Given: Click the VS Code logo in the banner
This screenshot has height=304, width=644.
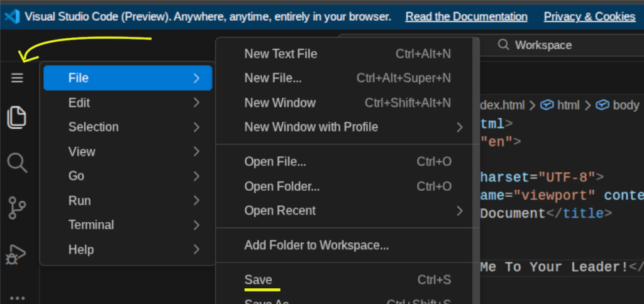Looking at the screenshot, I should click(11, 16).
